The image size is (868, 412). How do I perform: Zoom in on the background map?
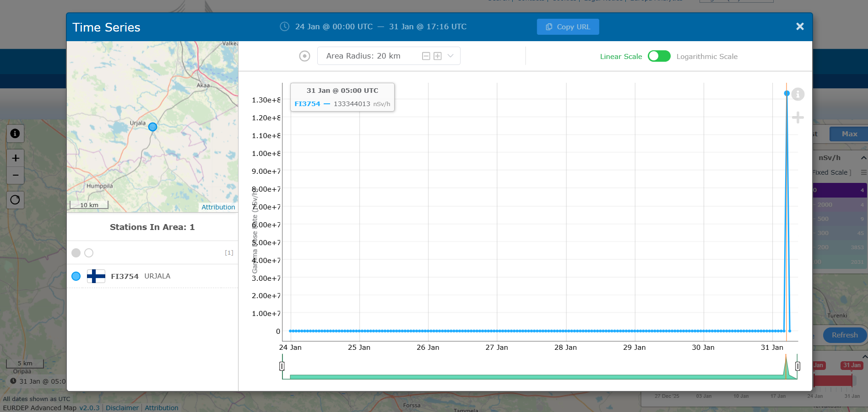click(x=15, y=158)
